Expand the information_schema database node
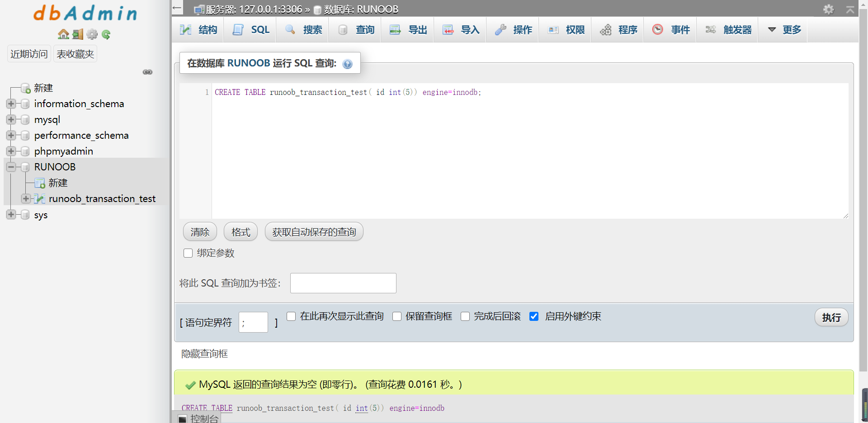Image resolution: width=868 pixels, height=423 pixels. 11,103
